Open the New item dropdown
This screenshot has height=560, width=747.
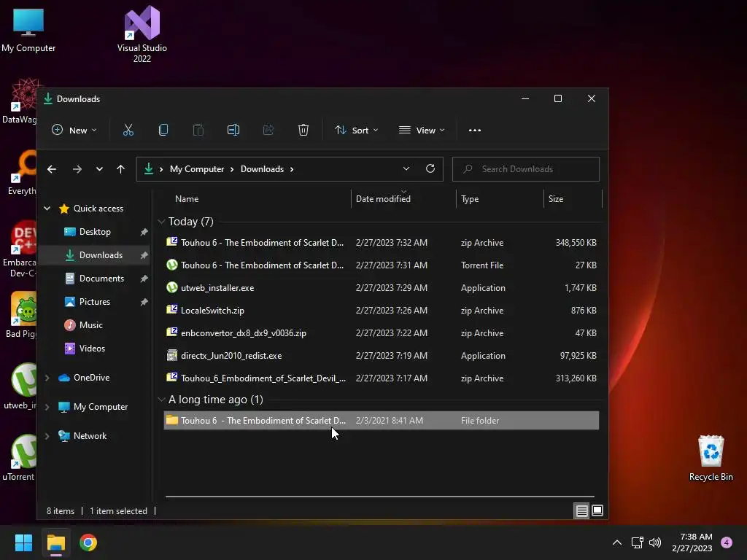[74, 130]
